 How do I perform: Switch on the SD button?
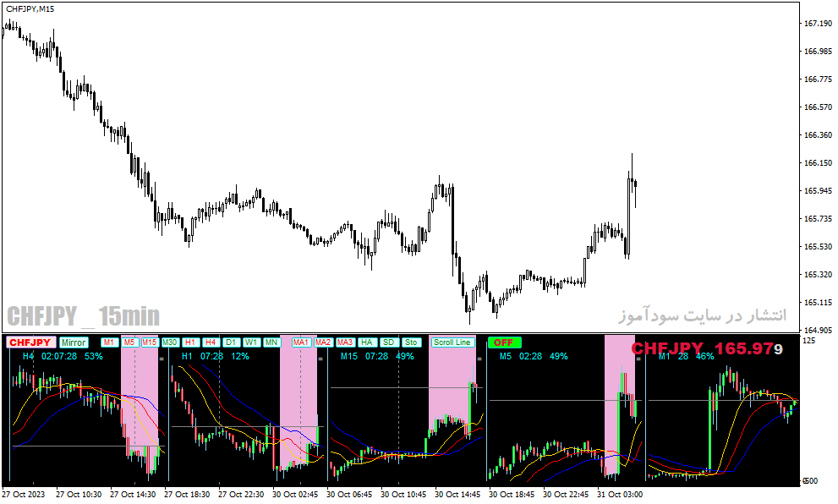click(388, 342)
